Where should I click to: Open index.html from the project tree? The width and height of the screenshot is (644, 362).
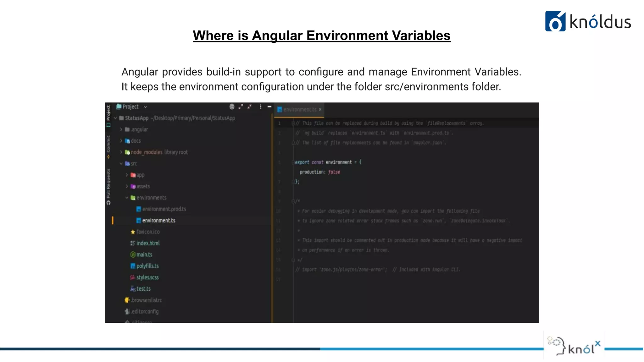tap(148, 243)
